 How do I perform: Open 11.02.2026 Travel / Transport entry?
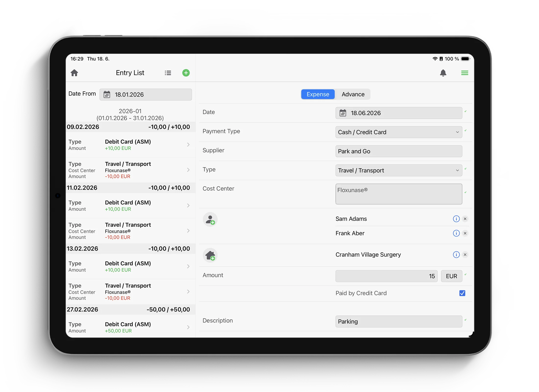130,231
